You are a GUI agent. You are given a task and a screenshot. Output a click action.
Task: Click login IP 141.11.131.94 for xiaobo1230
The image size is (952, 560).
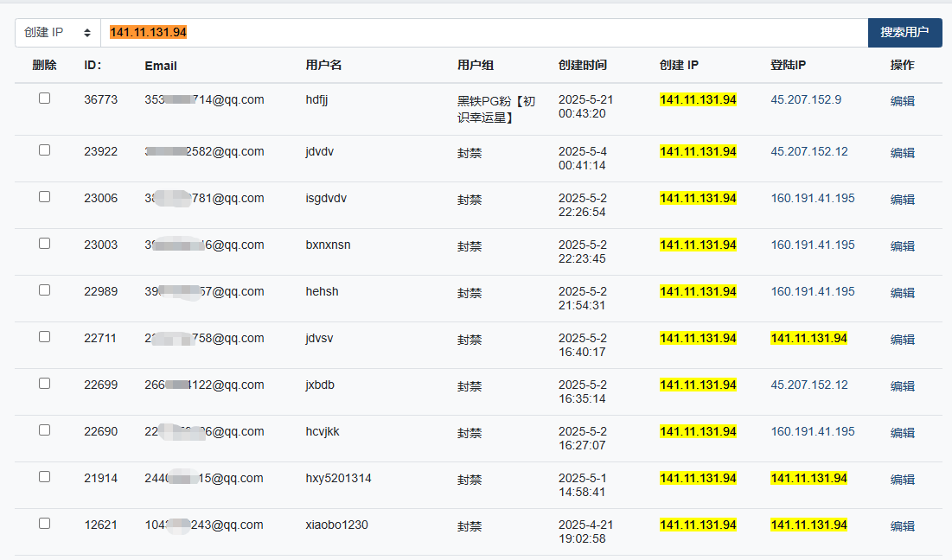click(808, 525)
